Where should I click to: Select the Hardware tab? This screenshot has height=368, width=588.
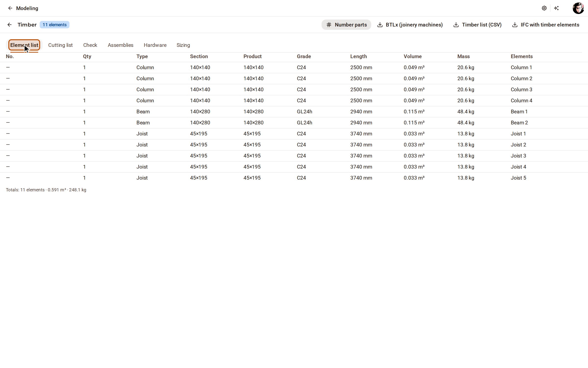click(x=155, y=45)
